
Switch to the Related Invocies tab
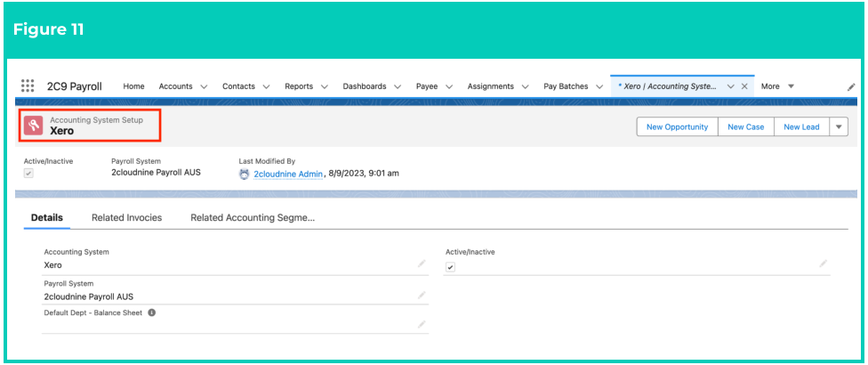(x=127, y=218)
